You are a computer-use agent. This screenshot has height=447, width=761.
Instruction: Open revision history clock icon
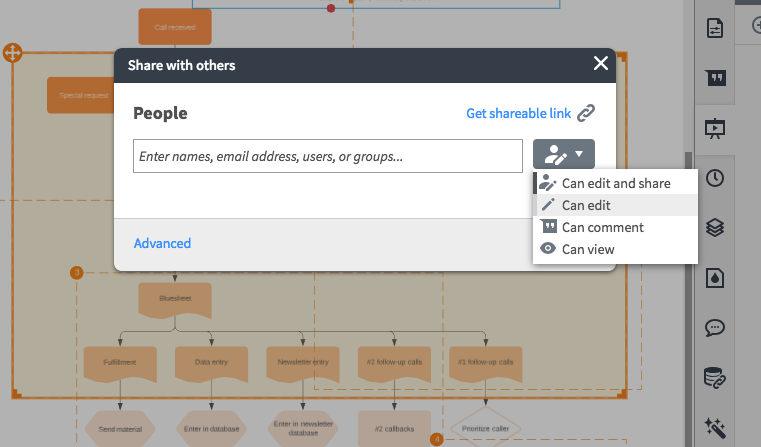click(x=715, y=178)
